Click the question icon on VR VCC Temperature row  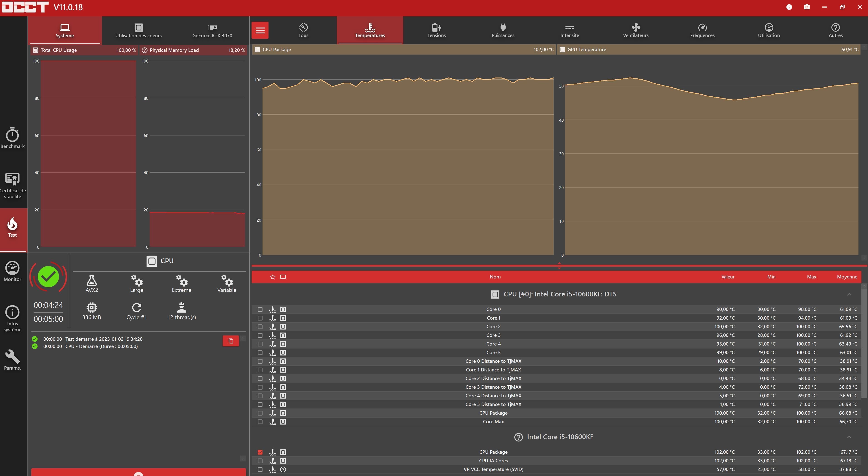[283, 469]
